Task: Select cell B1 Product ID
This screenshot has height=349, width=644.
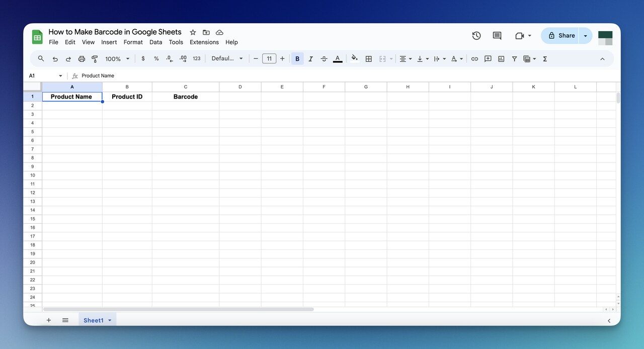Action: (x=127, y=97)
